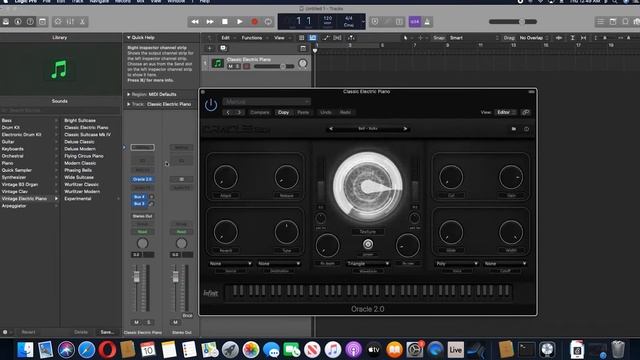
Task: Go to next Oracle preset arrow
Action: point(405,129)
